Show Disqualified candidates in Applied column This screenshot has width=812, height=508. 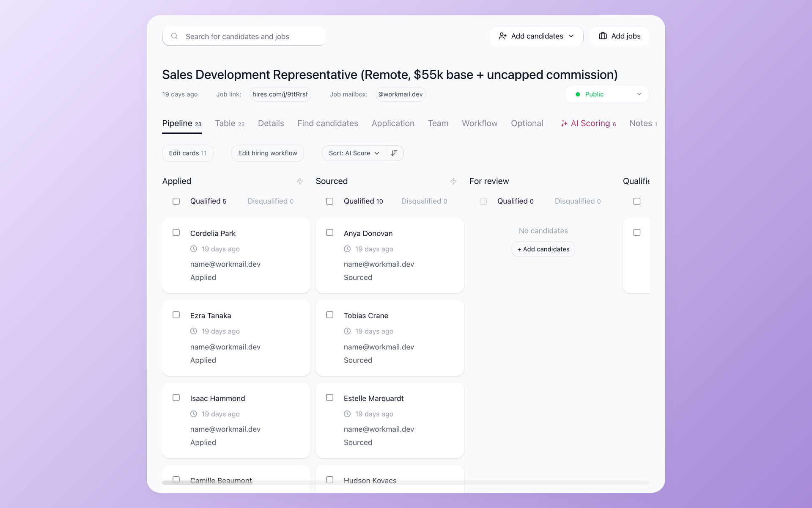coord(271,201)
